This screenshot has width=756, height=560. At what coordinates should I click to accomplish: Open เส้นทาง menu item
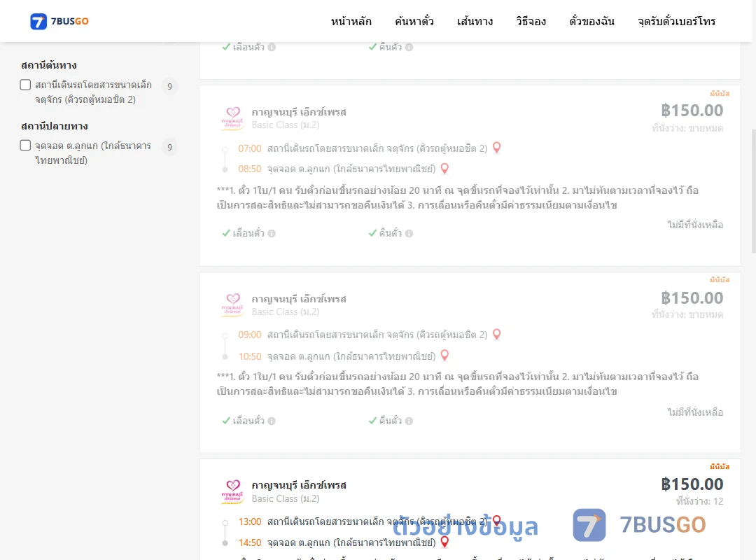tap(475, 21)
